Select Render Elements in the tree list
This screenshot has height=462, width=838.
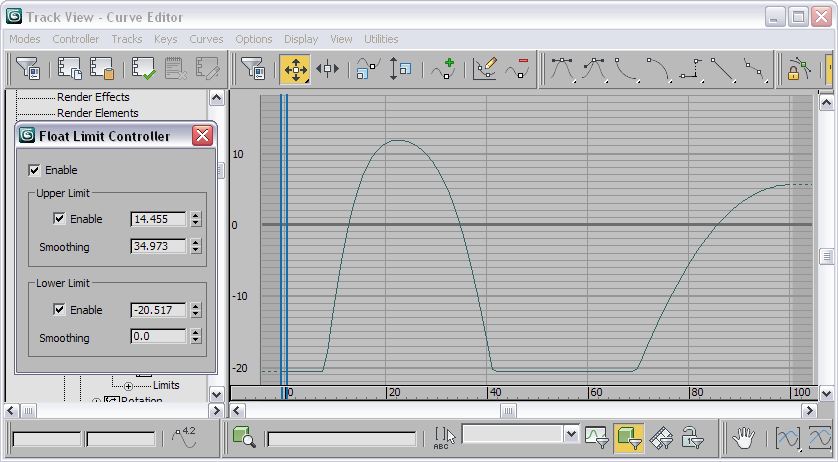tap(98, 113)
